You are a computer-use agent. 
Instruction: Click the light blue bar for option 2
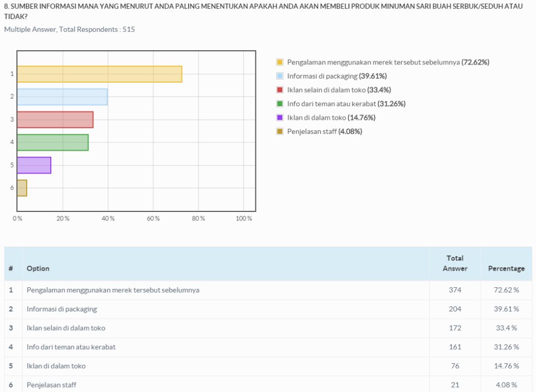[x=62, y=97]
